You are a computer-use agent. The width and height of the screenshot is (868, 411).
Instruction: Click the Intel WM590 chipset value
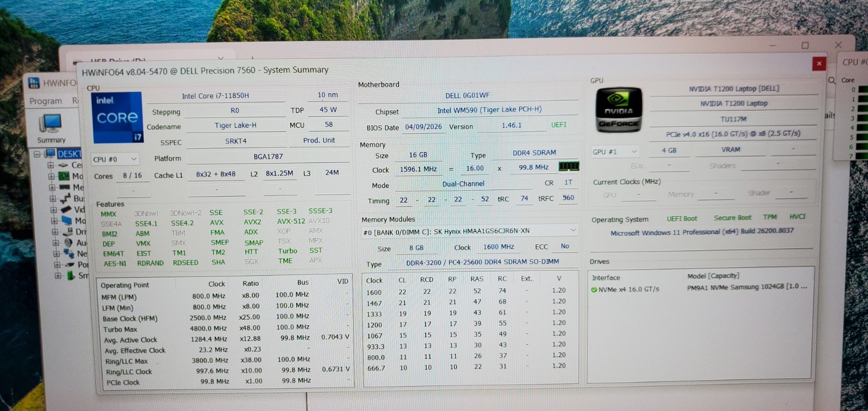click(x=490, y=110)
